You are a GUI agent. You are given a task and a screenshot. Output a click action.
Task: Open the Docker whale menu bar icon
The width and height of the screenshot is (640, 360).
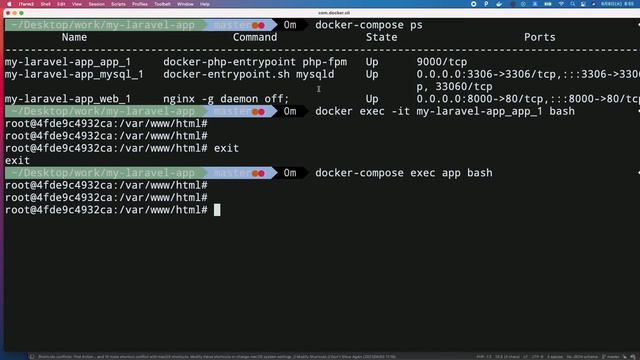click(x=499, y=4)
